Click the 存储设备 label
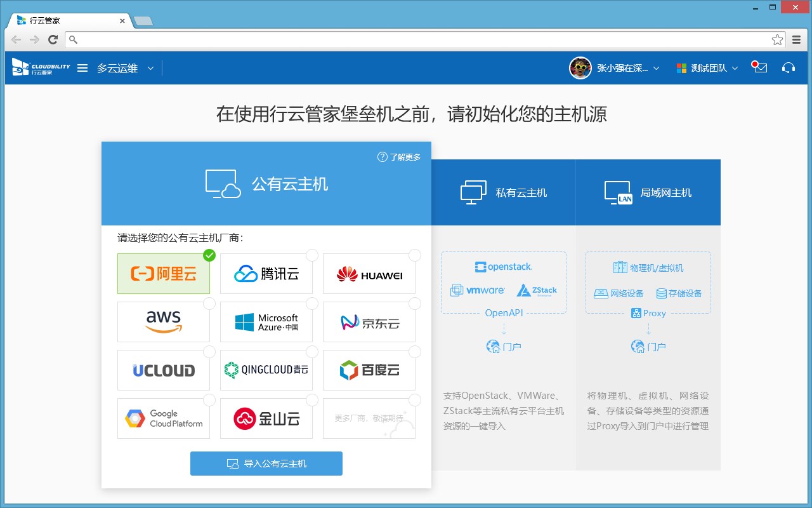Image resolution: width=812 pixels, height=508 pixels. click(x=685, y=293)
